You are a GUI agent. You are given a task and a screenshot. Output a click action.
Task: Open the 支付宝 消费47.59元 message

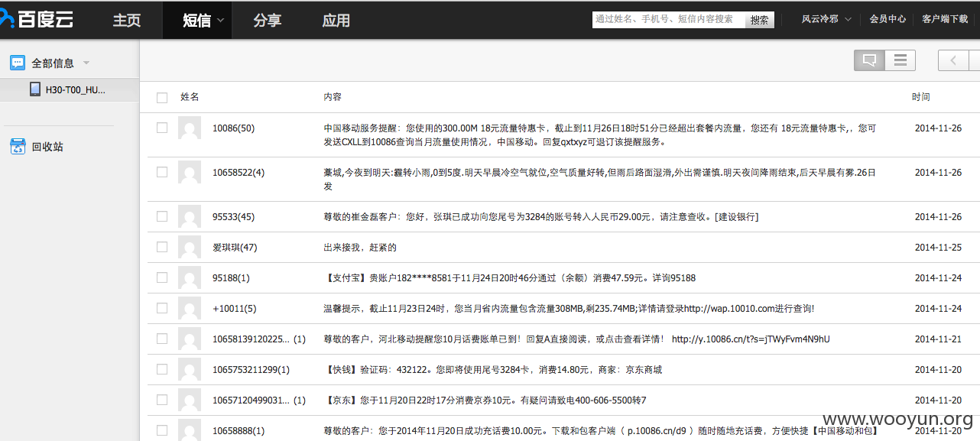pyautogui.click(x=510, y=278)
